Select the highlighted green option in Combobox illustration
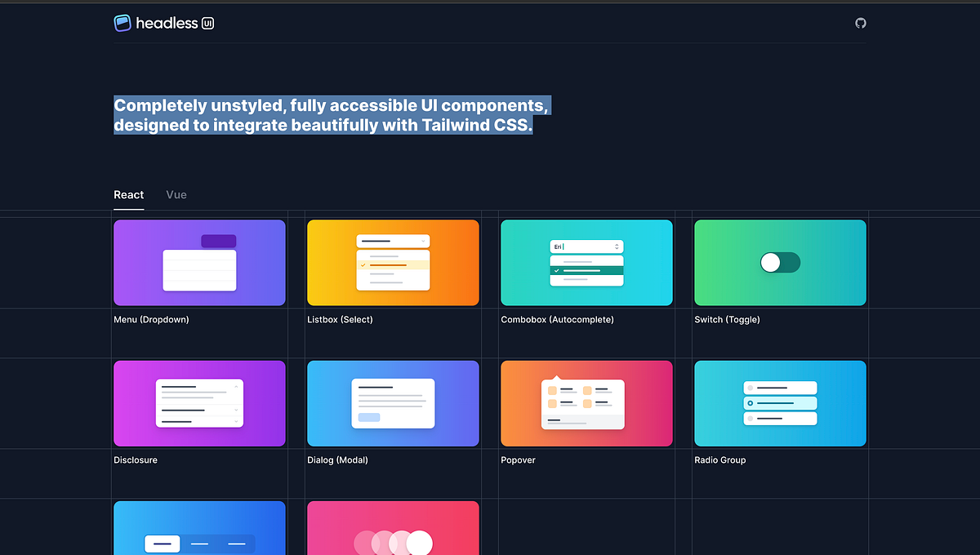This screenshot has width=980, height=555. click(x=586, y=270)
